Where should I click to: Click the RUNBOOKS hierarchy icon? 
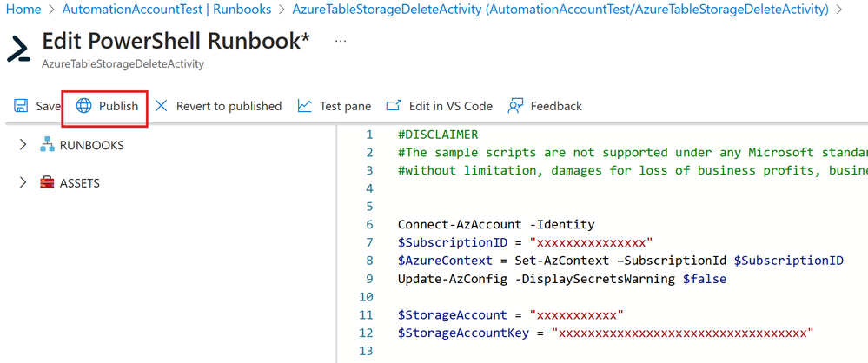point(47,146)
